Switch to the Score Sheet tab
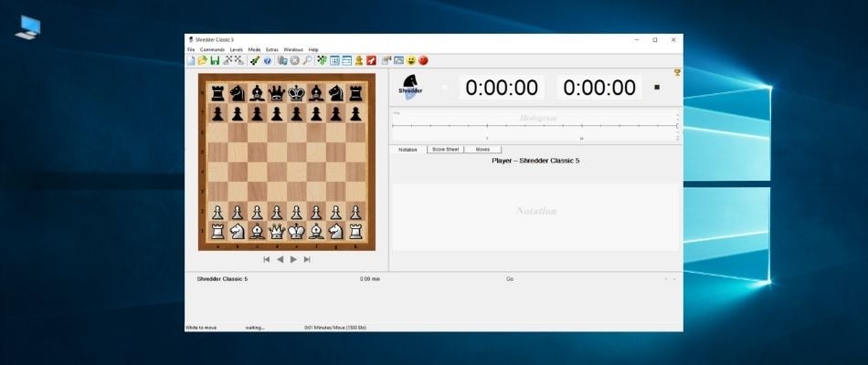 [446, 150]
